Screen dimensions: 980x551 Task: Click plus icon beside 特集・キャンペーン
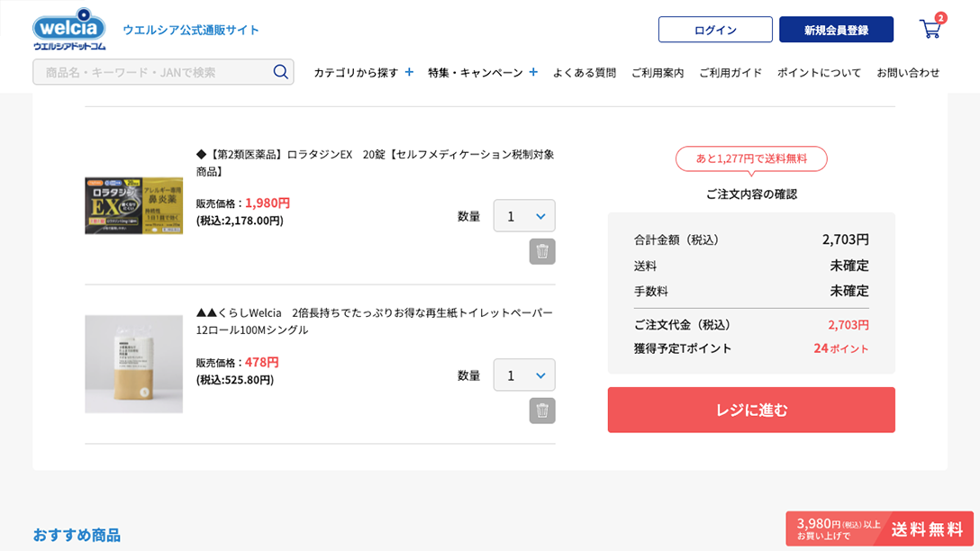tap(533, 72)
